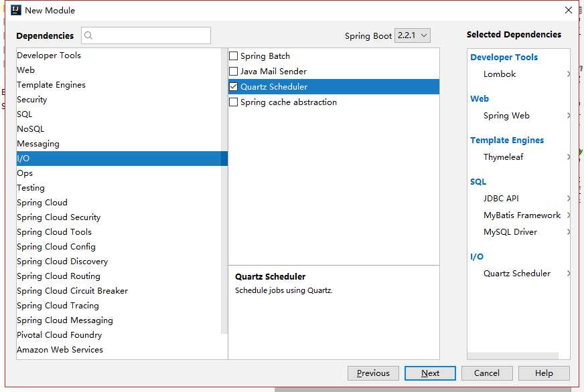Choose the Spring Cloud Config category

pyautogui.click(x=119, y=247)
